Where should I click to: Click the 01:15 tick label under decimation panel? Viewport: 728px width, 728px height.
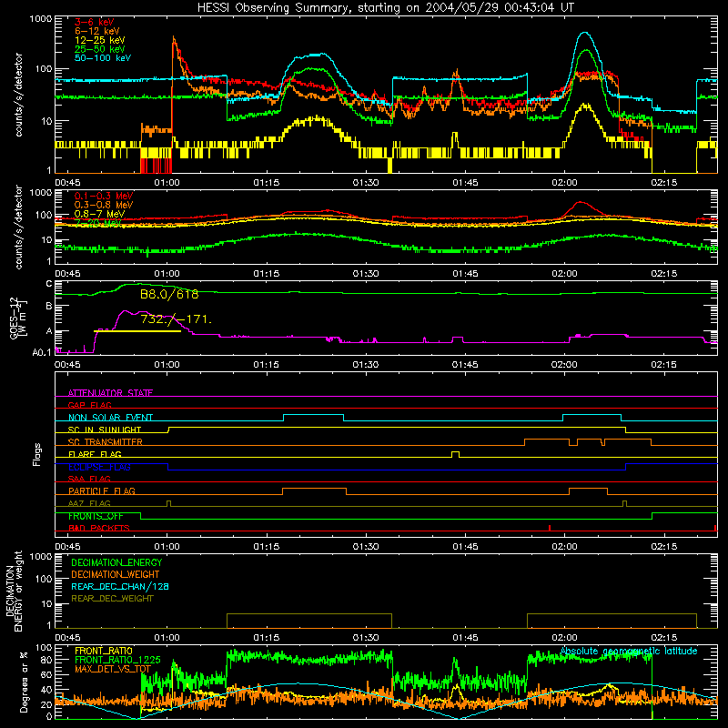[267, 638]
